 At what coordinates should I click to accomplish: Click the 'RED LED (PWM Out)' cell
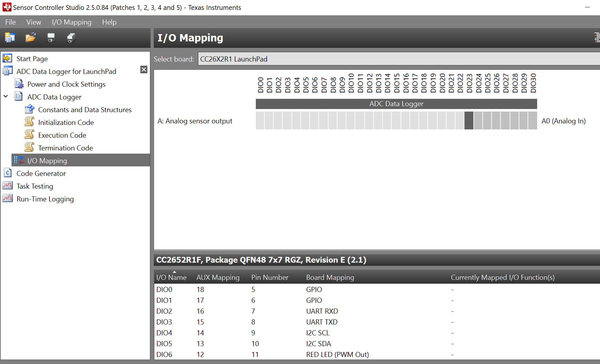[337, 354]
